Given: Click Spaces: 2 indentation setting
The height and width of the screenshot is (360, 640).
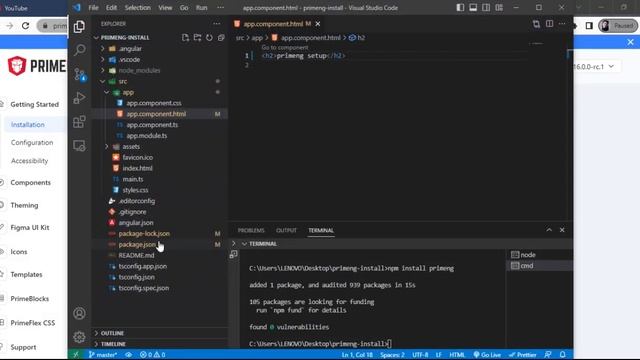Looking at the screenshot, I should [x=392, y=355].
